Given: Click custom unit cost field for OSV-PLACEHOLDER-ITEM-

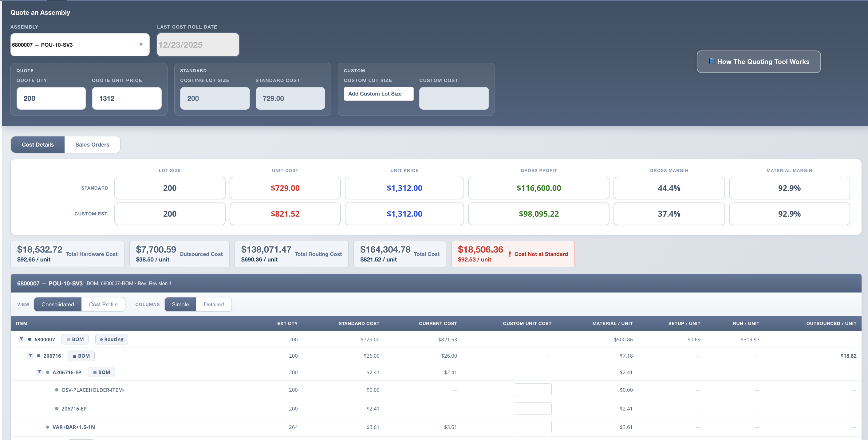Looking at the screenshot, I should [x=532, y=390].
